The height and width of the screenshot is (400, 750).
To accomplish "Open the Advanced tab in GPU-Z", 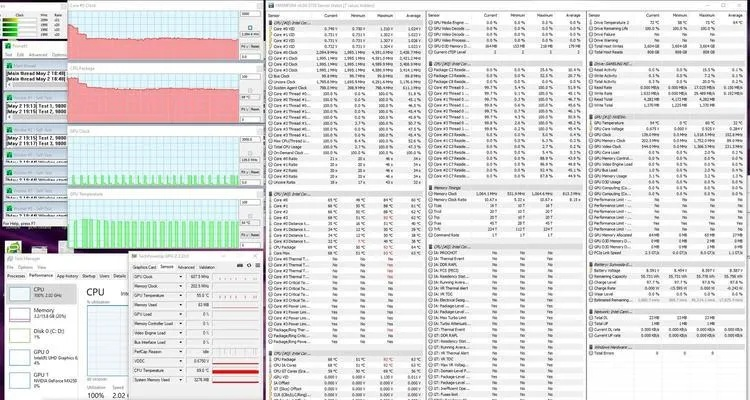I will click(188, 267).
